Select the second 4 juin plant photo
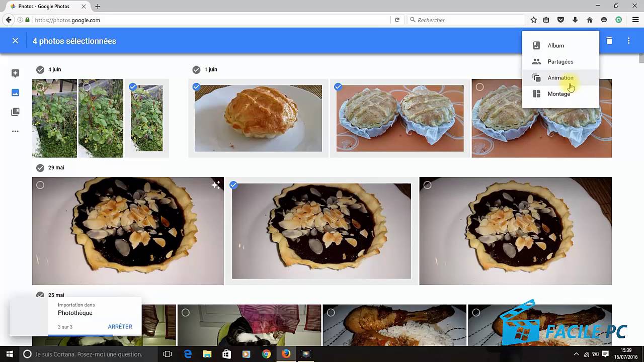 [x=87, y=87]
